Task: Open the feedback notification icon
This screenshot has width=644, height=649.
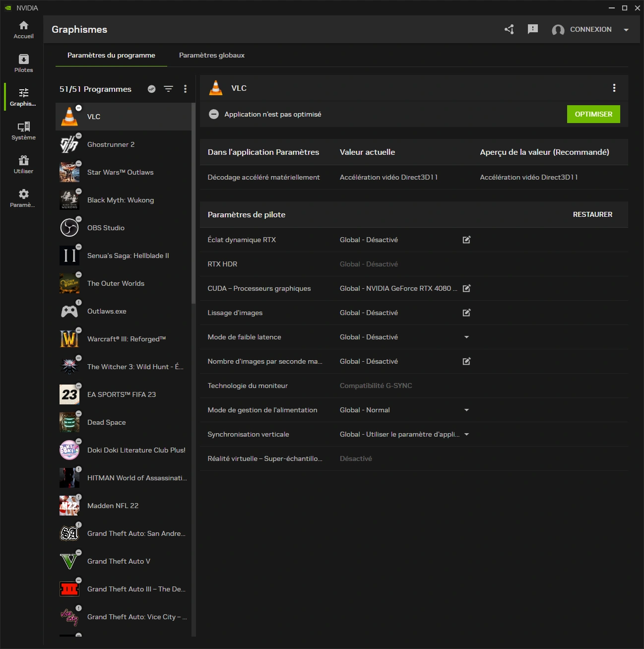Action: coord(533,29)
